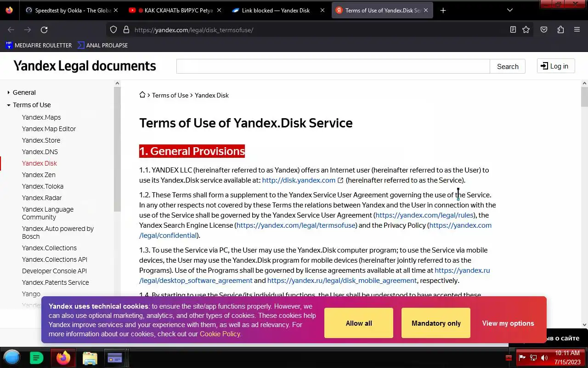Click the page vertical scrollbar thumb
Image resolution: width=588 pixels, height=368 pixels.
click(x=584, y=97)
